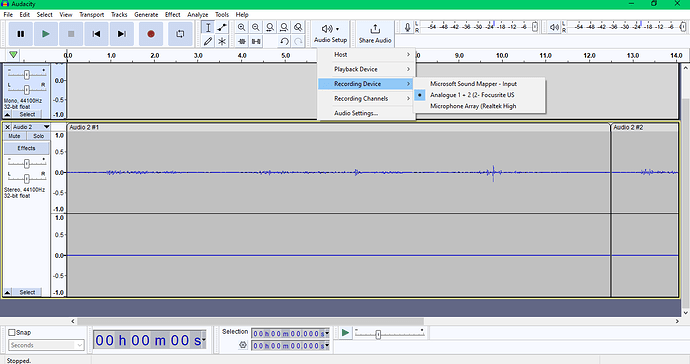
Task: Click Select button on the mono track
Action: 27,114
